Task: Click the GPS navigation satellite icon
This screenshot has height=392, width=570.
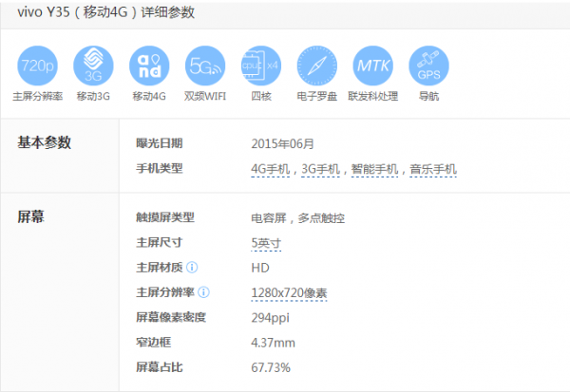Action: pyautogui.click(x=429, y=65)
